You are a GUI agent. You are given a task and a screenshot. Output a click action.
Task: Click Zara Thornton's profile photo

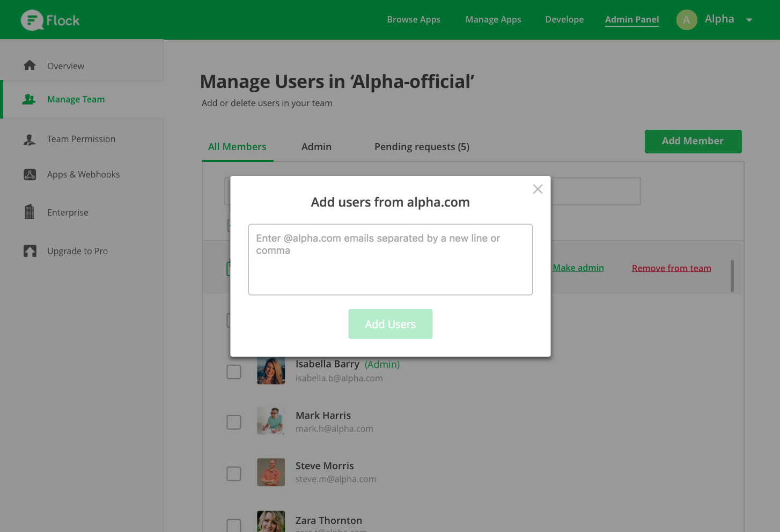pos(271,521)
